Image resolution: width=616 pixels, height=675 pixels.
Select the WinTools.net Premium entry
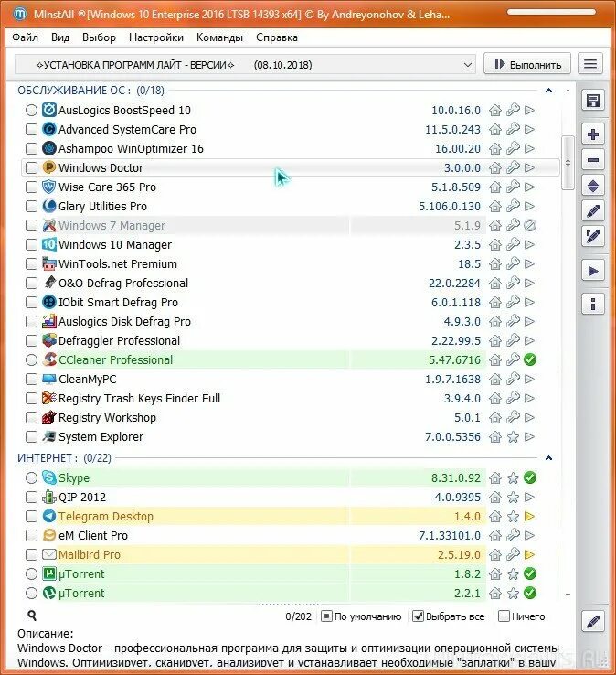pyautogui.click(x=291, y=264)
